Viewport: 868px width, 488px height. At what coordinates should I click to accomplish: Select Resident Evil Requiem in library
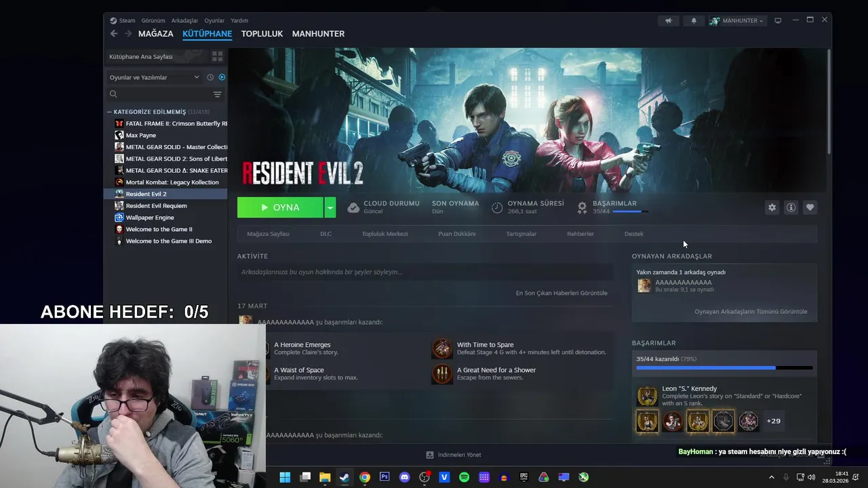(156, 205)
